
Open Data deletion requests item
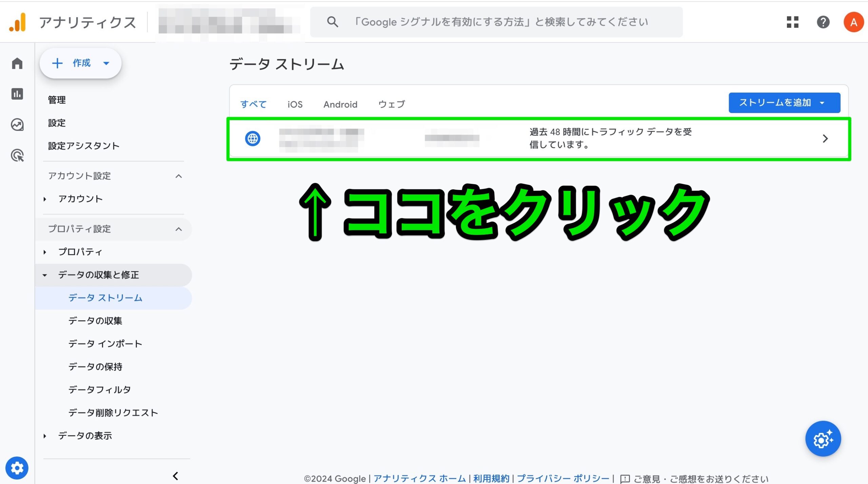click(x=113, y=413)
